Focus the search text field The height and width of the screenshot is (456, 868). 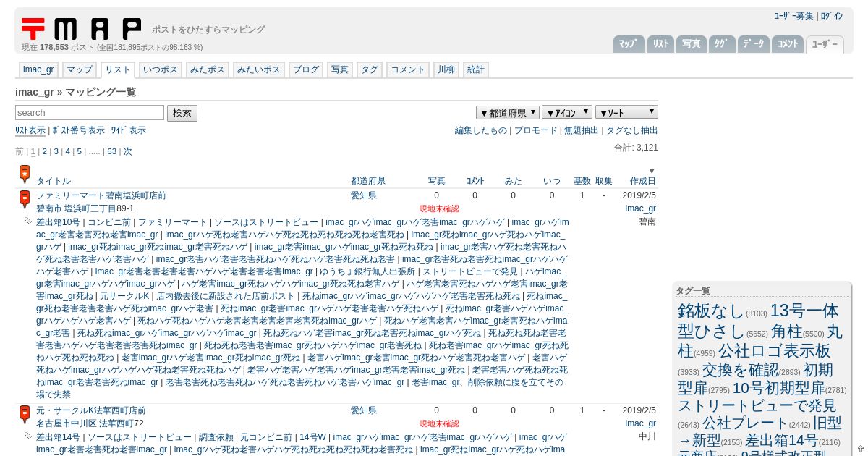tap(90, 113)
